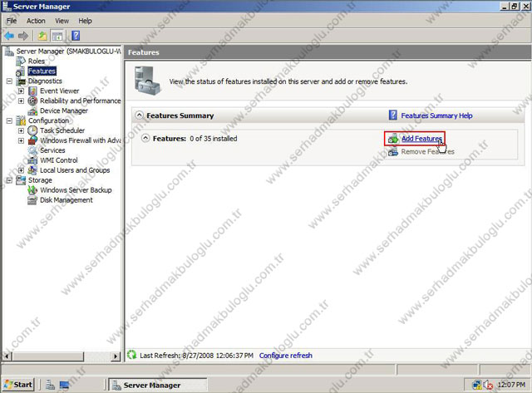The height and width of the screenshot is (393, 532).
Task: Collapse the Storage tree node
Action: tap(9, 180)
